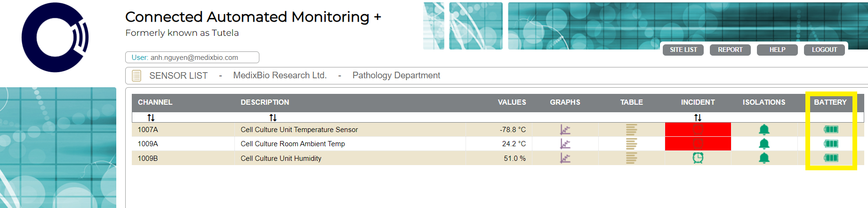Open alarm clock incident icon for 1009B
This screenshot has height=208, width=868.
click(x=698, y=158)
